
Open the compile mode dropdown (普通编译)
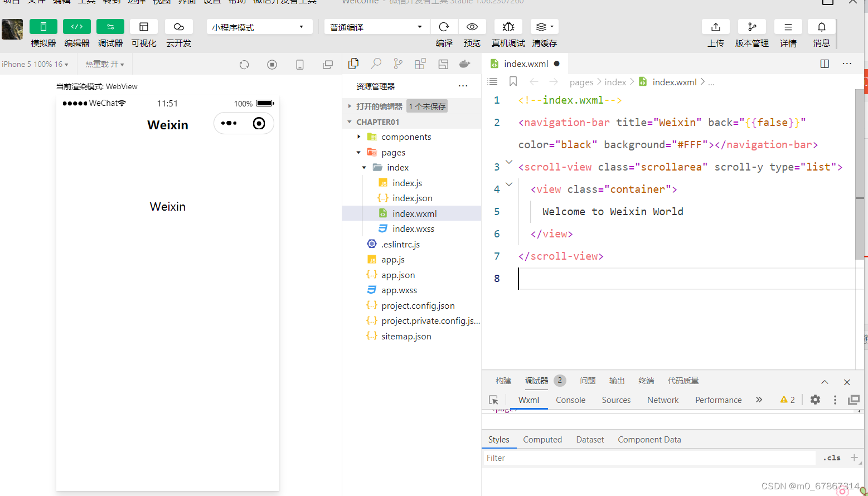pos(377,27)
